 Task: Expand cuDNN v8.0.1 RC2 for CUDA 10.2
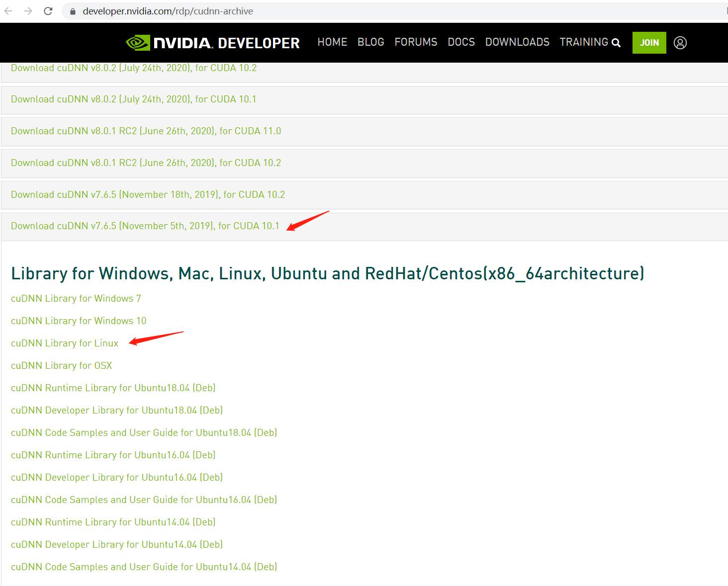(146, 163)
